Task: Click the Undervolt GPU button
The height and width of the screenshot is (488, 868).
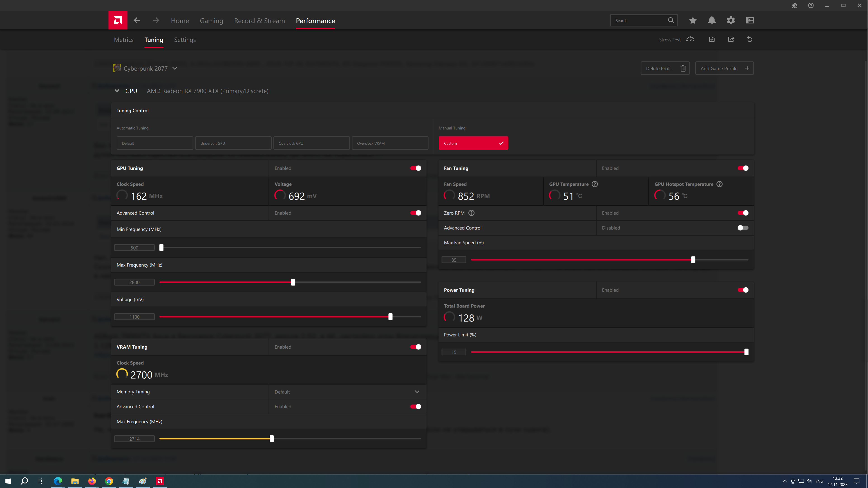Action: coord(233,143)
